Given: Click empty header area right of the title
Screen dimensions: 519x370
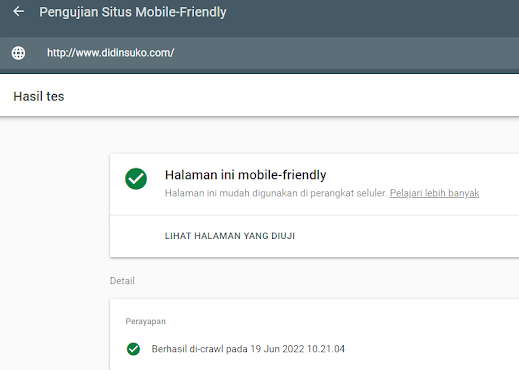Looking at the screenshot, I should (370, 12).
